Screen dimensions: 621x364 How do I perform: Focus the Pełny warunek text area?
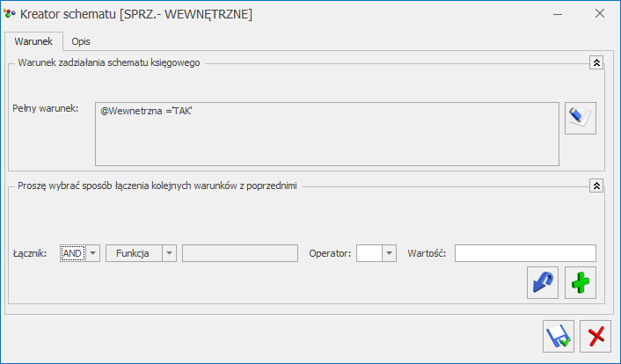click(x=327, y=134)
